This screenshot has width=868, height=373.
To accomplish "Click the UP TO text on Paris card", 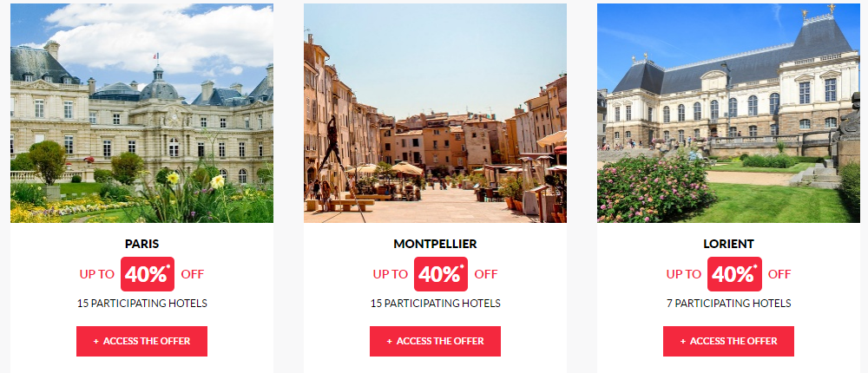I will click(x=97, y=274).
